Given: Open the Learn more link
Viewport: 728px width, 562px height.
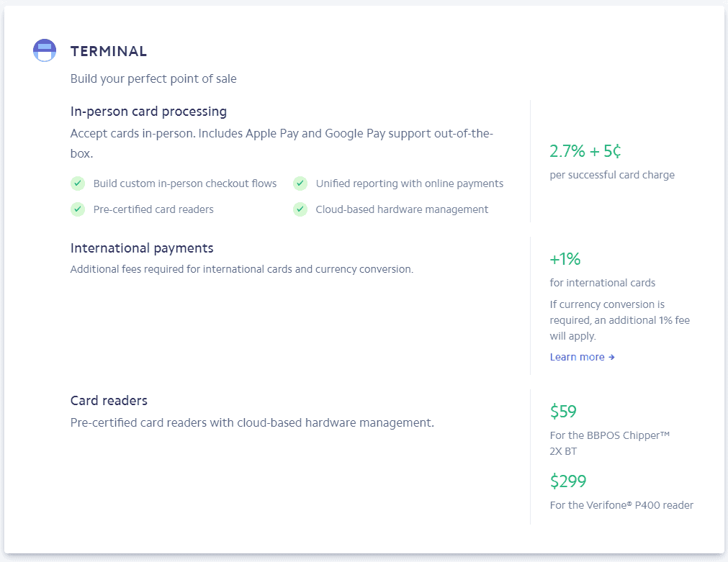Looking at the screenshot, I should click(578, 357).
